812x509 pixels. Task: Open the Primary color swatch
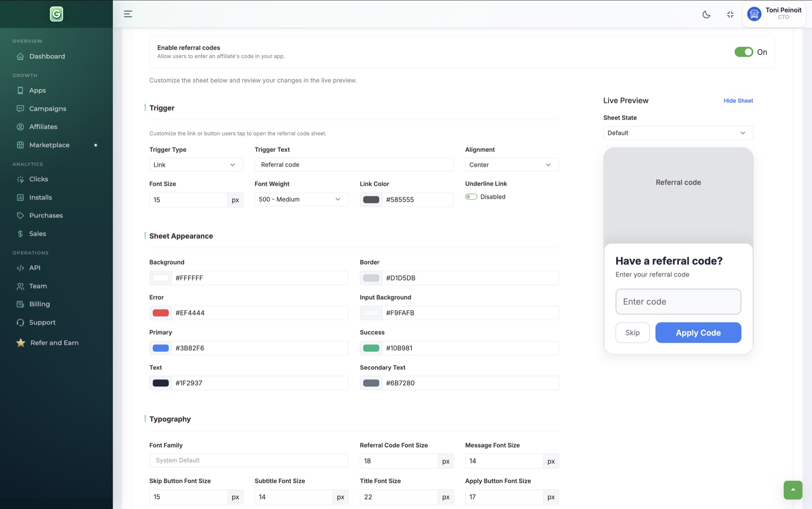161,348
